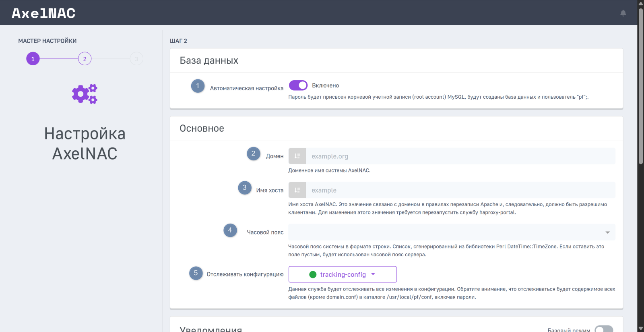
Task: Click the Имя хоста input field
Action: click(460, 190)
